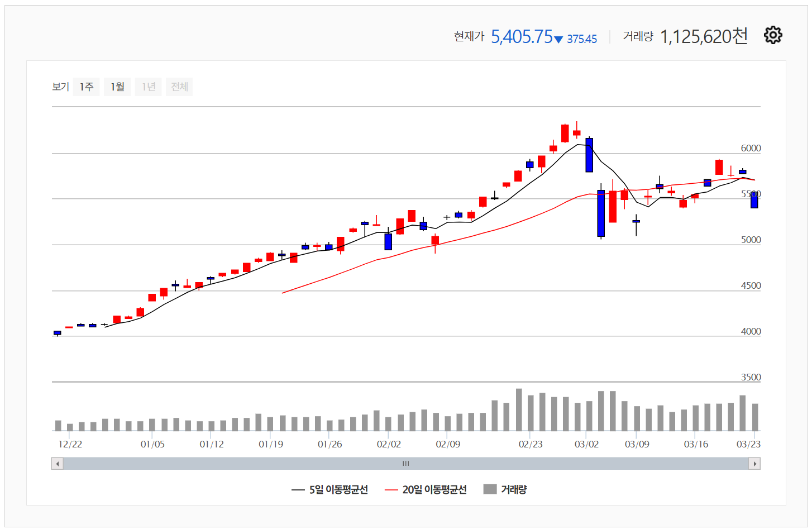The image size is (812, 529).
Task: Click the volume value 1,125,620천
Action: [704, 36]
